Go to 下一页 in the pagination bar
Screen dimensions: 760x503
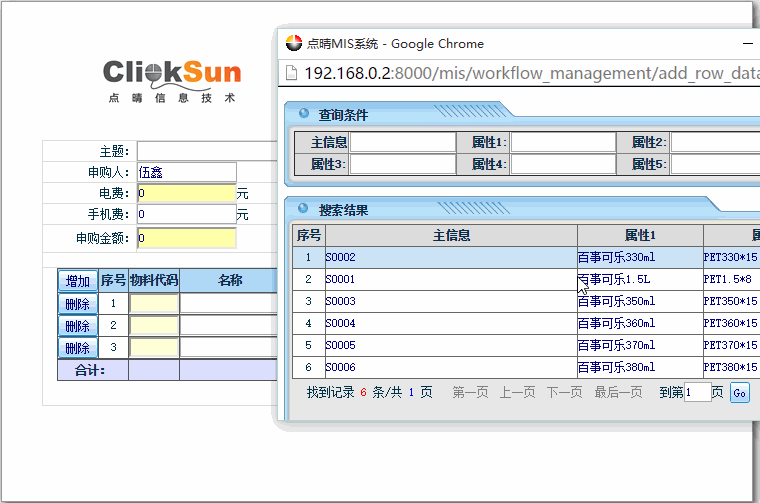[x=564, y=393]
